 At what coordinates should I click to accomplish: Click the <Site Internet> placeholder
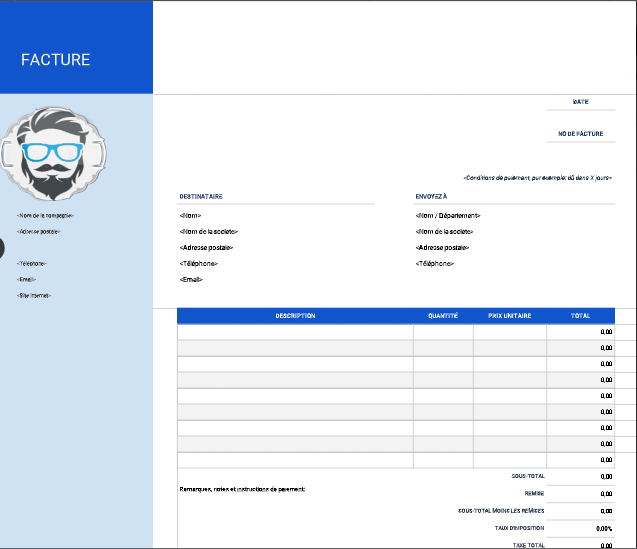point(34,296)
